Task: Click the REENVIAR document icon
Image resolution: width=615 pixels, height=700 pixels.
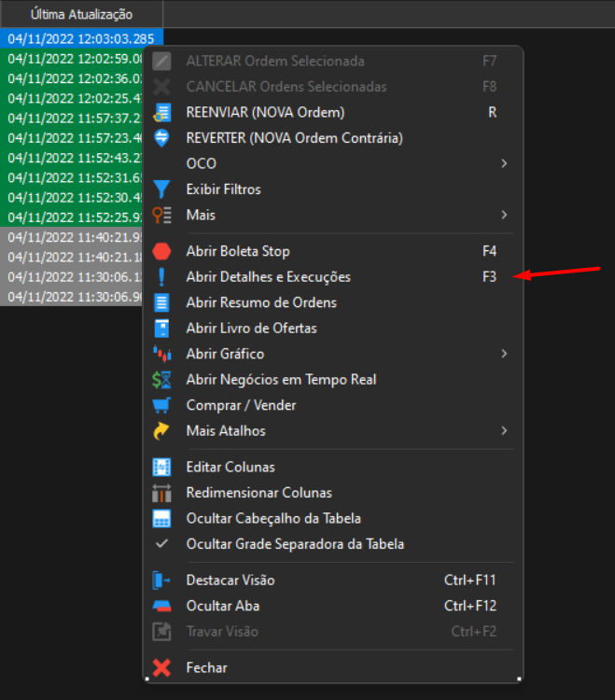Action: point(161,113)
